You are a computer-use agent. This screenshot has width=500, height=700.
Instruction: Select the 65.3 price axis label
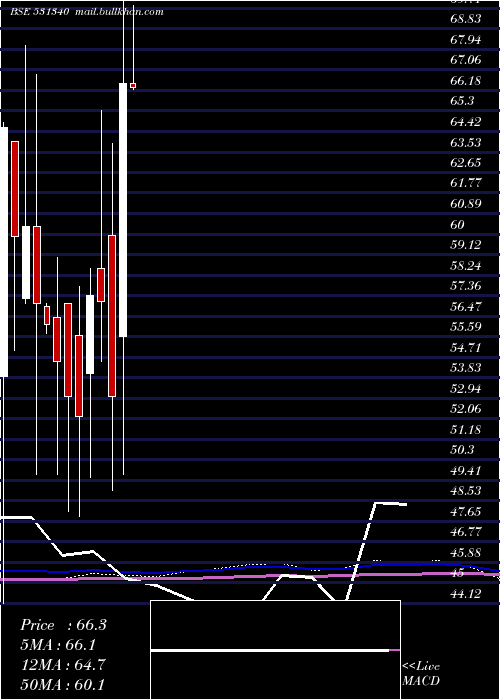pyautogui.click(x=462, y=101)
